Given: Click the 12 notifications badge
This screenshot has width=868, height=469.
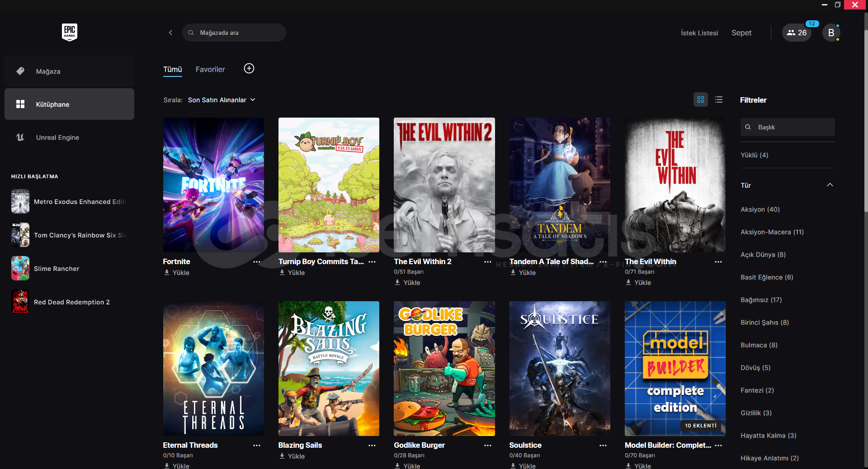Looking at the screenshot, I should pyautogui.click(x=812, y=24).
